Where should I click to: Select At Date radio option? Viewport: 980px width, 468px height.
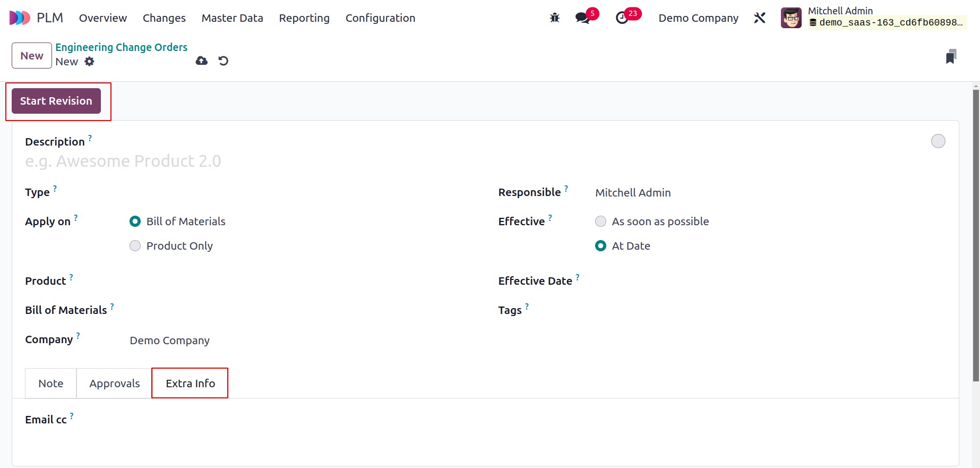pos(600,246)
